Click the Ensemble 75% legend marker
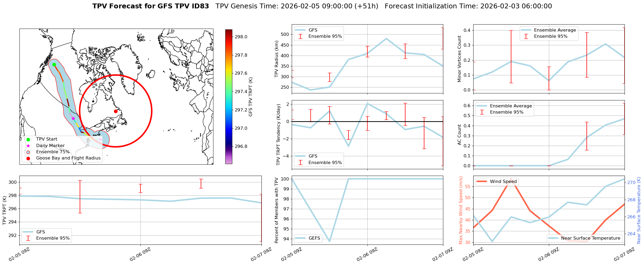The width and height of the screenshot is (644, 265). click(28, 152)
